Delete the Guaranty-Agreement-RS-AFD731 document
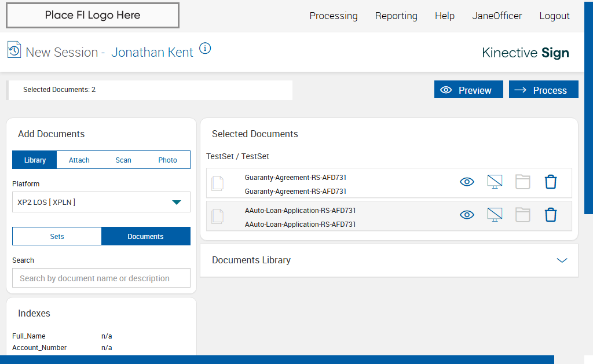 pos(551,182)
